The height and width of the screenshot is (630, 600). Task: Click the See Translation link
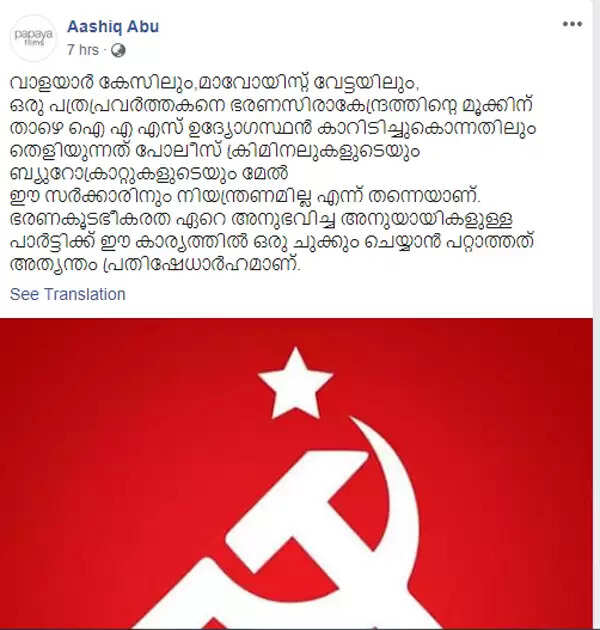tap(68, 294)
